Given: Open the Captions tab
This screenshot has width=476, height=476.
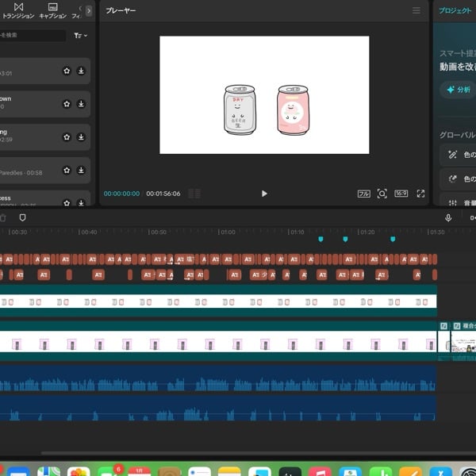Looking at the screenshot, I should (x=52, y=10).
